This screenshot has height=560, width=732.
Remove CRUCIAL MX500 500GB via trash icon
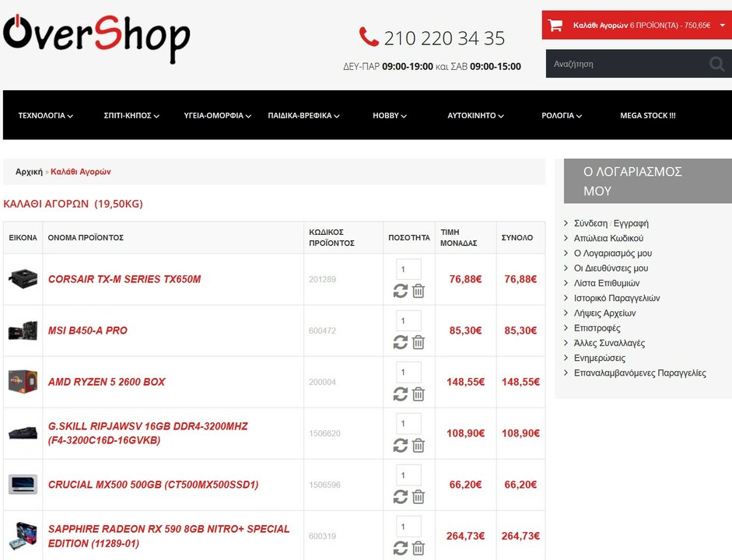click(x=419, y=497)
